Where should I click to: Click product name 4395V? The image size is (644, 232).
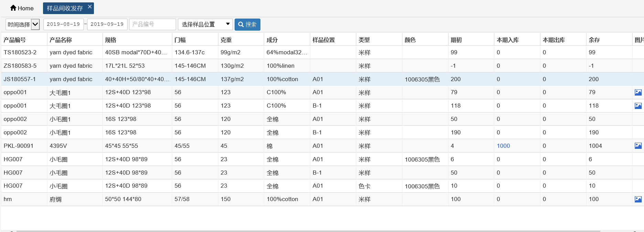click(58, 146)
